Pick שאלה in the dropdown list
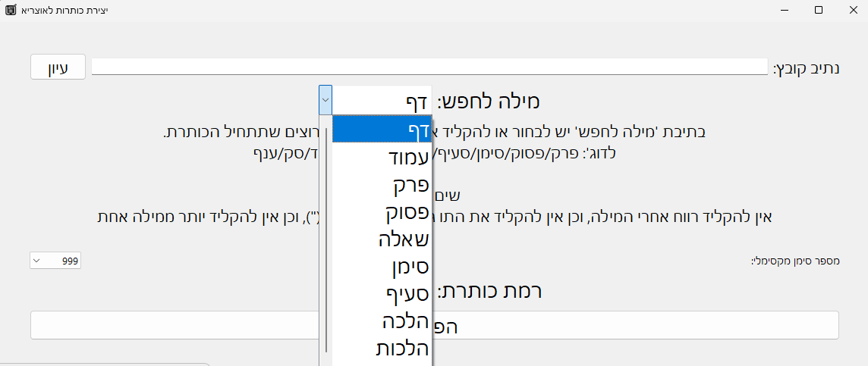Image resolution: width=868 pixels, height=366 pixels. (382, 239)
